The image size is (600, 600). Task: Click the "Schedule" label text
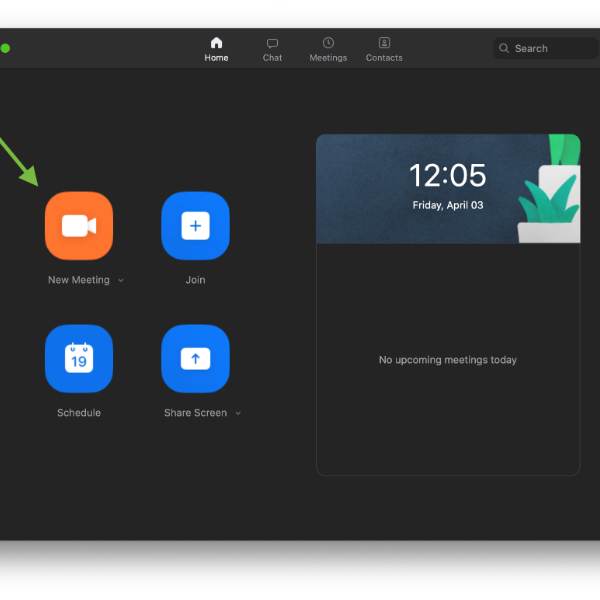tap(79, 413)
